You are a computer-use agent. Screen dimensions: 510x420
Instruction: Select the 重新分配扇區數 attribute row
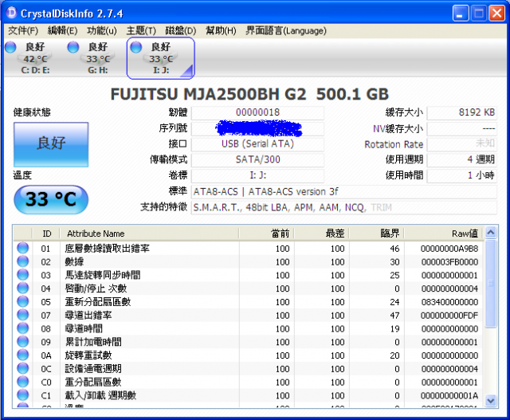[x=249, y=301]
